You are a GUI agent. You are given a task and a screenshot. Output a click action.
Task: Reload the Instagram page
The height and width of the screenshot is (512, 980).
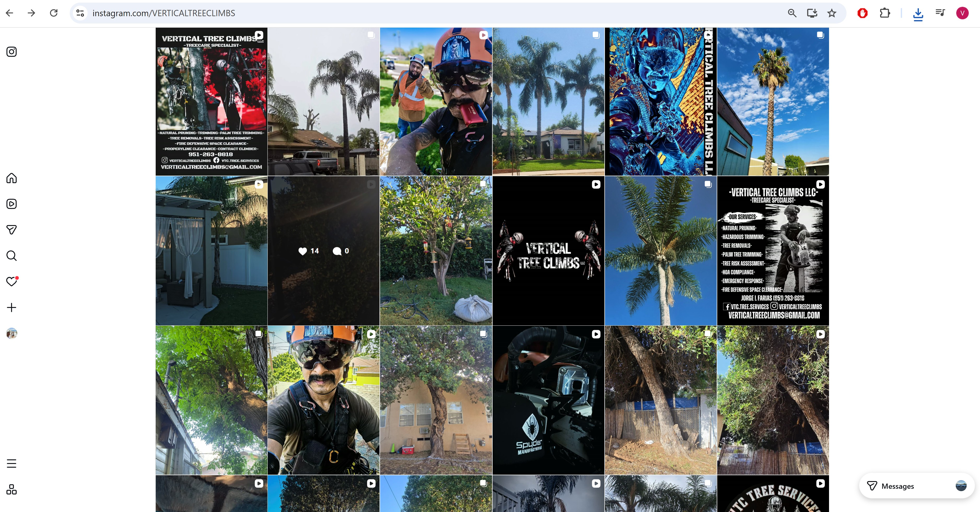point(54,13)
